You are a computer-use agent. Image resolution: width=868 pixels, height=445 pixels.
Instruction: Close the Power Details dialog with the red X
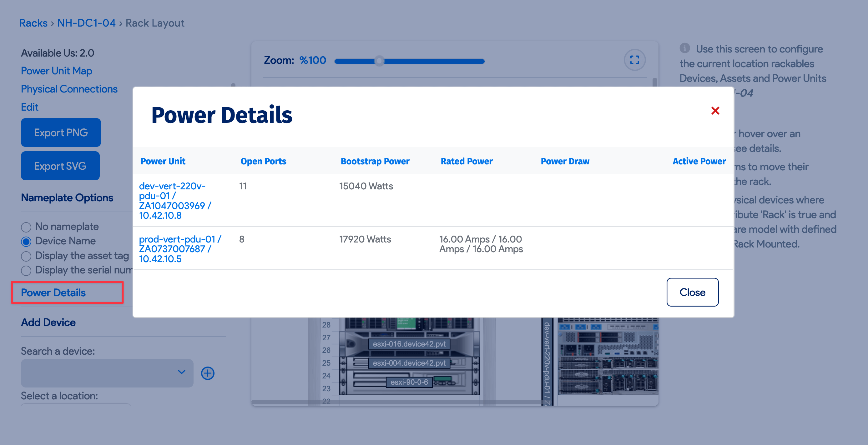[x=715, y=111]
